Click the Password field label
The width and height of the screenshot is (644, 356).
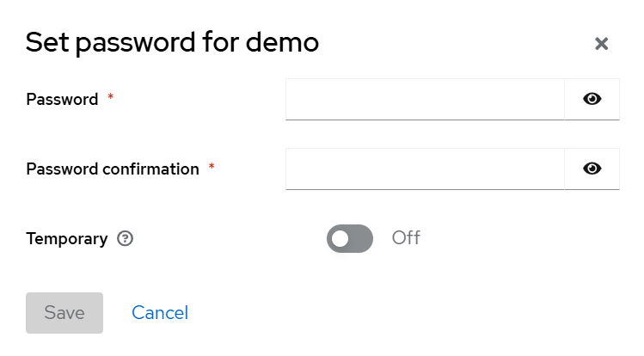[x=62, y=100]
